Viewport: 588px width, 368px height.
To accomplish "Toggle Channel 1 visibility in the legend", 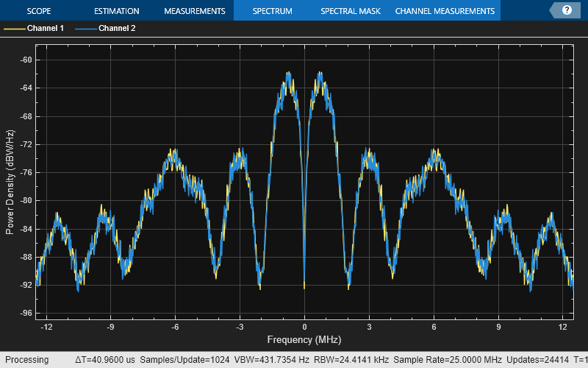I will point(46,29).
